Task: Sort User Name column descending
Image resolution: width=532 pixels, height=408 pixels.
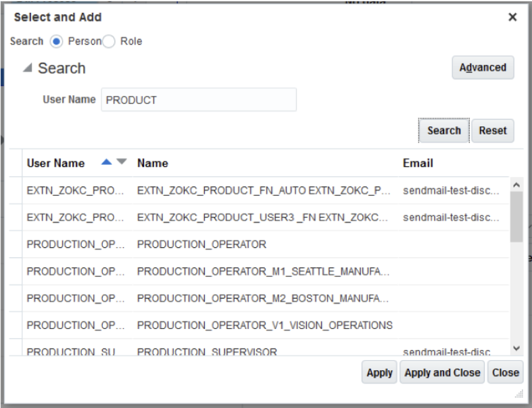Action: [x=122, y=162]
